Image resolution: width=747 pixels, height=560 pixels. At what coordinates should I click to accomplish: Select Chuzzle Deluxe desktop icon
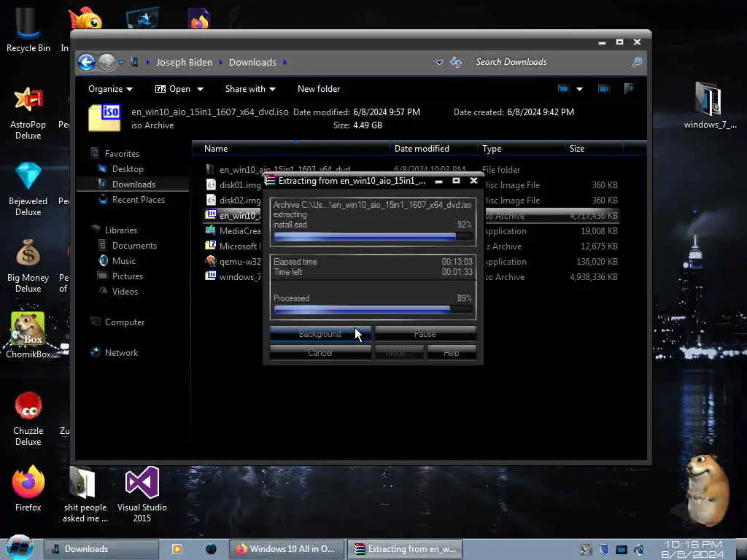tap(28, 419)
